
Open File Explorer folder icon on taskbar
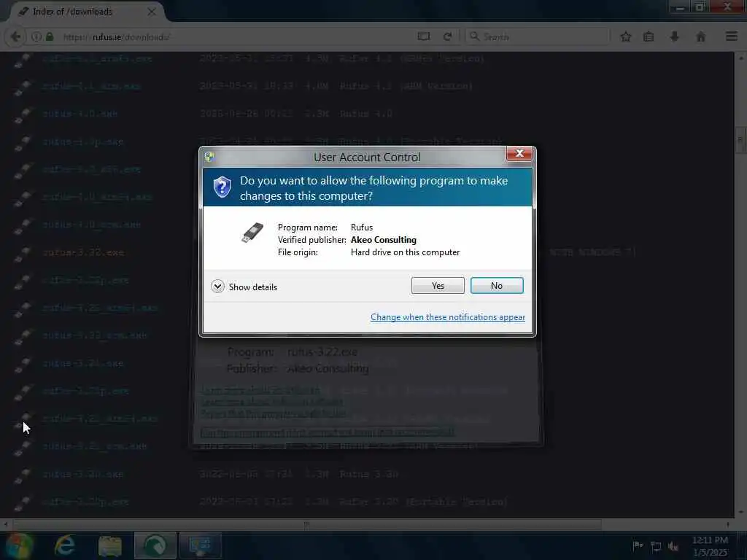point(109,545)
